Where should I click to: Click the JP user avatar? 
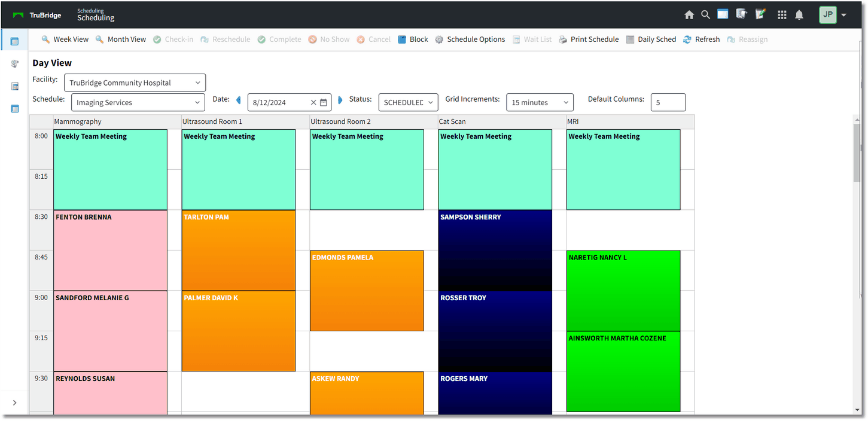click(827, 15)
